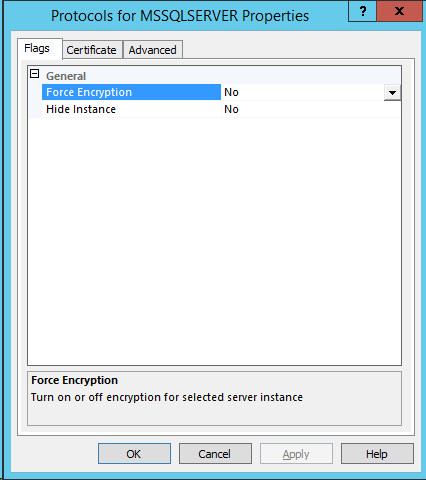Viewport: 426px width, 480px height.
Task: Close the Properties dialog window
Action: (399, 11)
